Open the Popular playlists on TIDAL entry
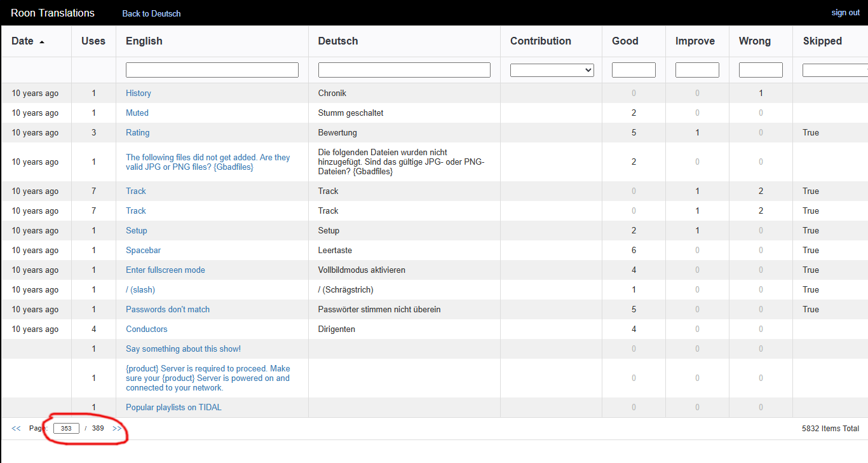The height and width of the screenshot is (463, 868). (x=173, y=408)
